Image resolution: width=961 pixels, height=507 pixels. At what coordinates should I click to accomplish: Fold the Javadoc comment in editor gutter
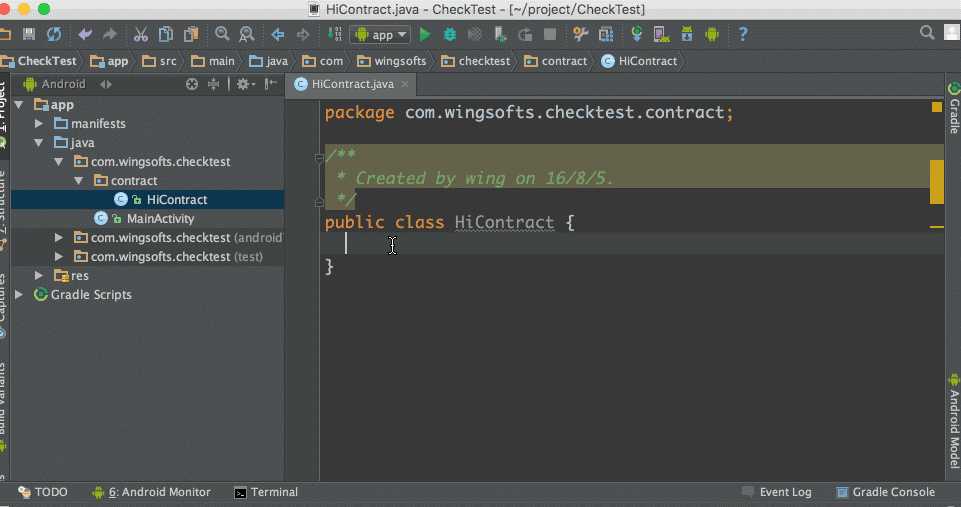319,157
